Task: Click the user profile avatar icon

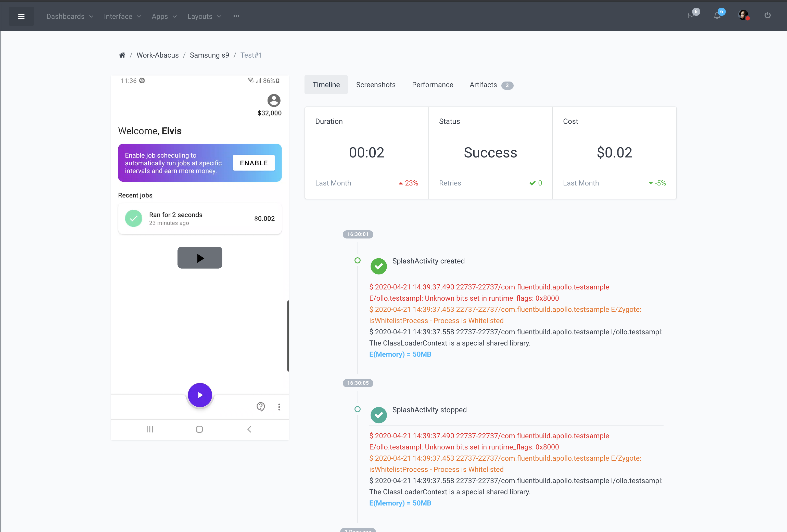Action: click(x=742, y=16)
